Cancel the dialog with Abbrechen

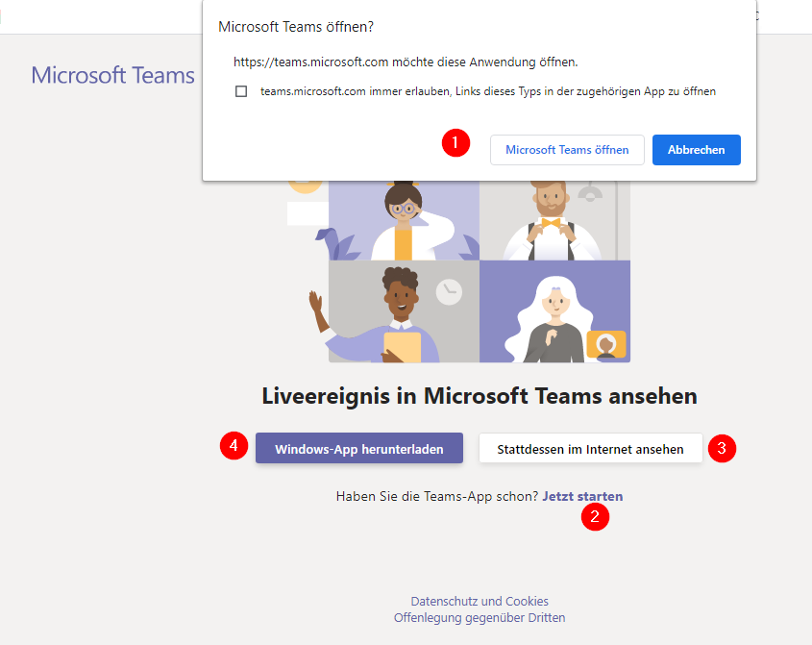pyautogui.click(x=696, y=150)
